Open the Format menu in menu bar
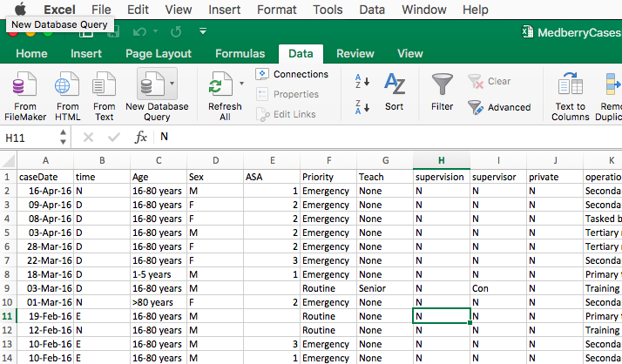Image resolution: width=622 pixels, height=364 pixels. [277, 10]
